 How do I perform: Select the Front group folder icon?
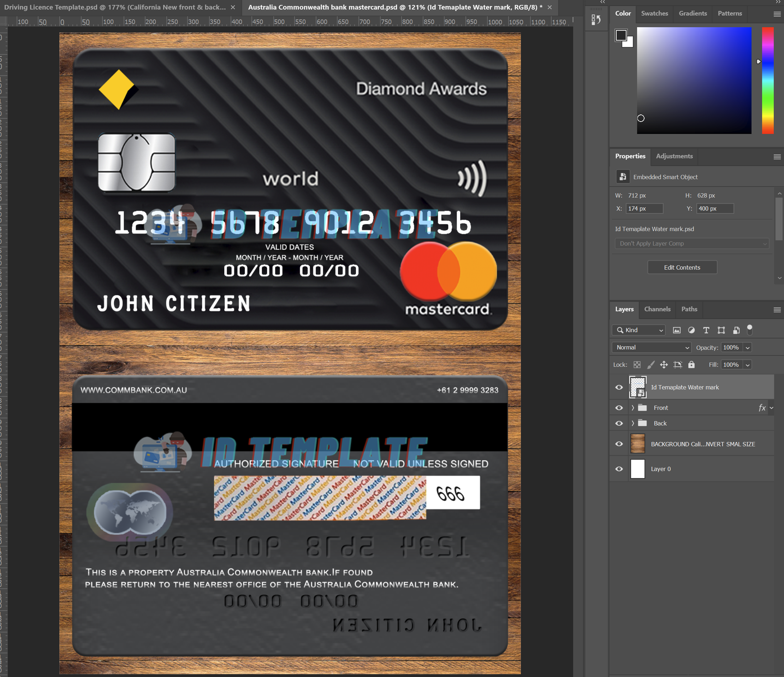pyautogui.click(x=642, y=408)
